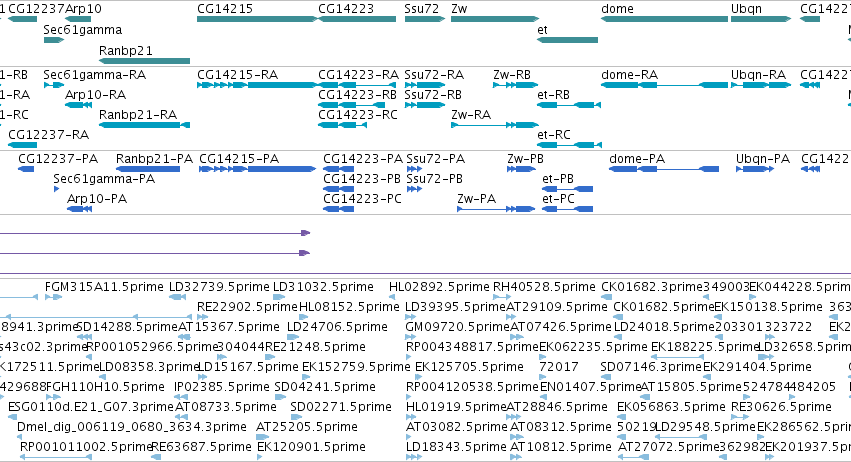This screenshot has width=851, height=462.
Task: Click the et-RC transcript label
Action: point(554,135)
